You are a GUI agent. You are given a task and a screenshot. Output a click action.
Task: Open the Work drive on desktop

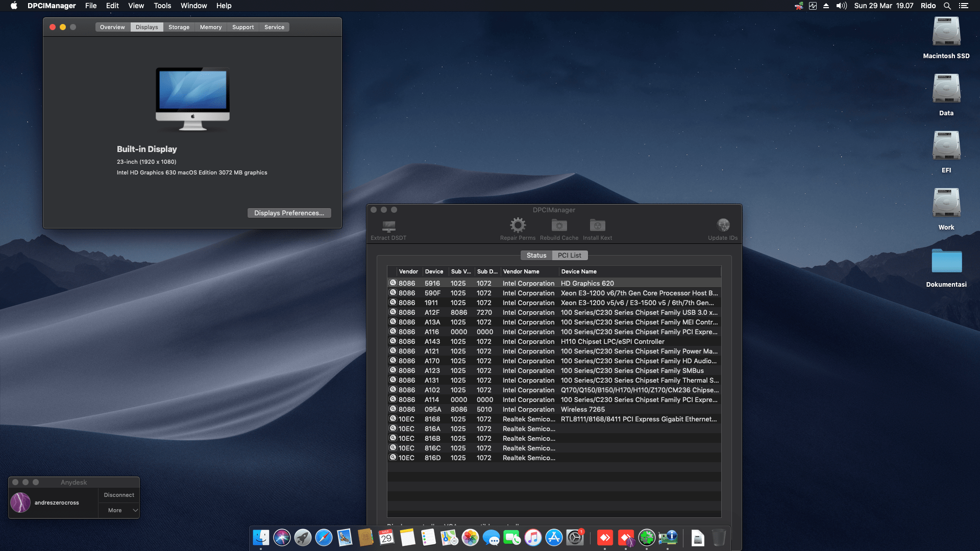(946, 203)
